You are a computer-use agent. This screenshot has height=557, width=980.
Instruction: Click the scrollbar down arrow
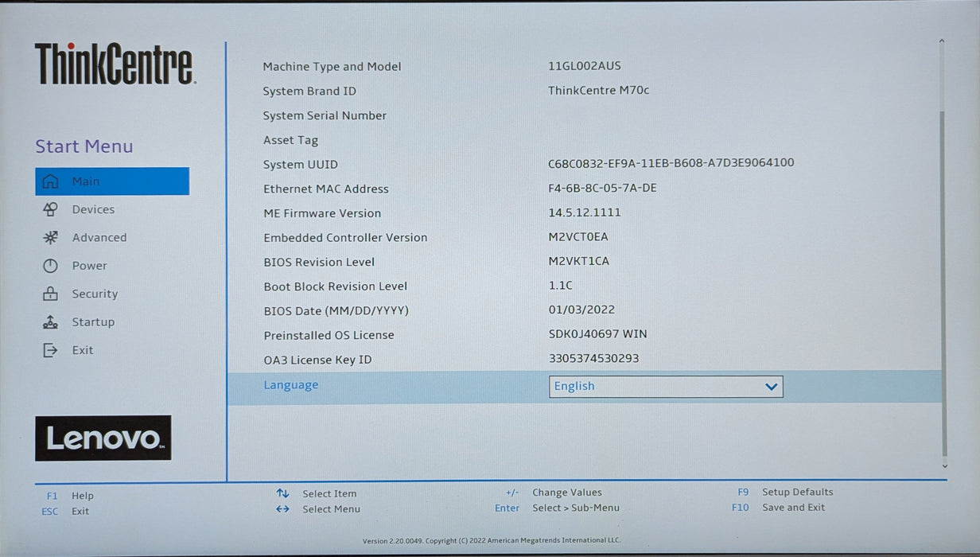coord(945,465)
